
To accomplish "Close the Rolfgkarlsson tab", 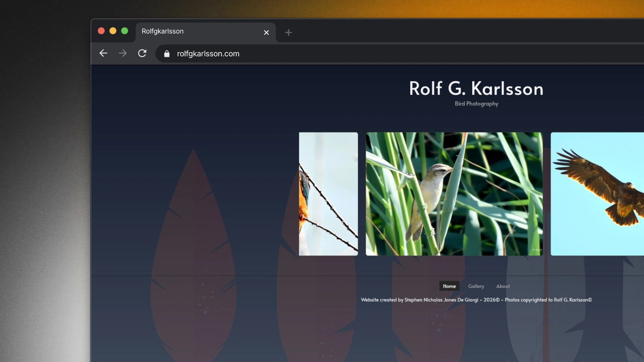I will click(266, 33).
